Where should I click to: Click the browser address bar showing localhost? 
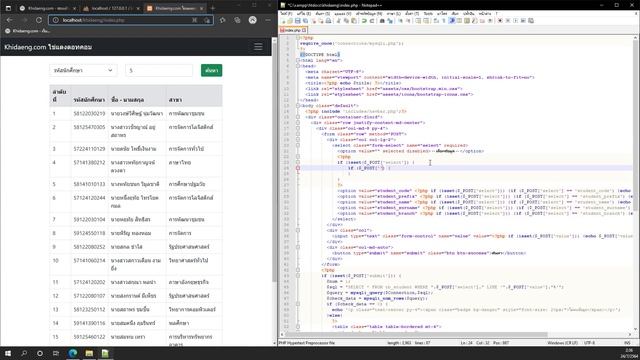point(131,20)
